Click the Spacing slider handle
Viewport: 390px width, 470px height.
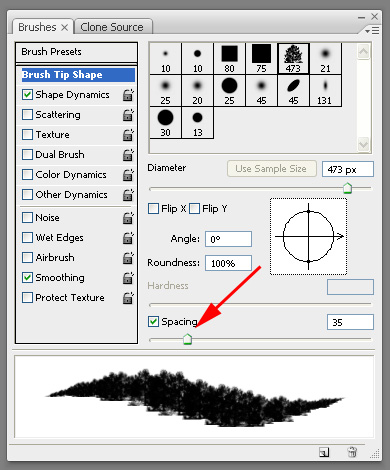[x=188, y=339]
